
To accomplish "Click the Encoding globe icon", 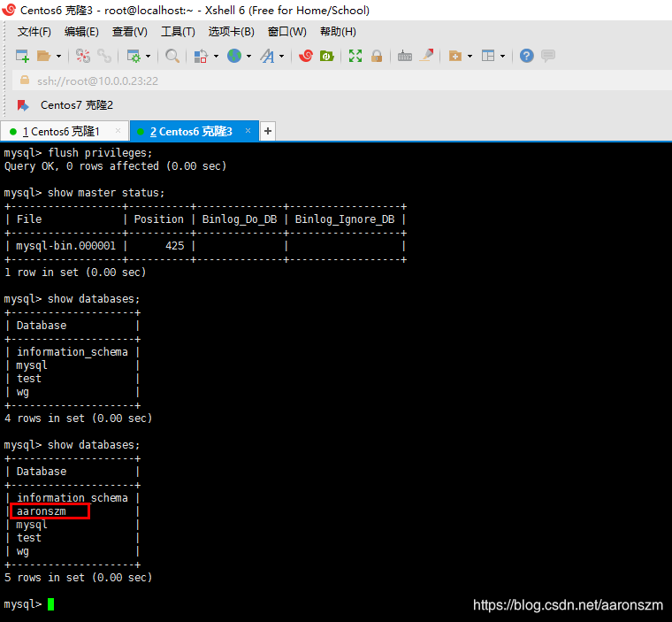I will (234, 56).
